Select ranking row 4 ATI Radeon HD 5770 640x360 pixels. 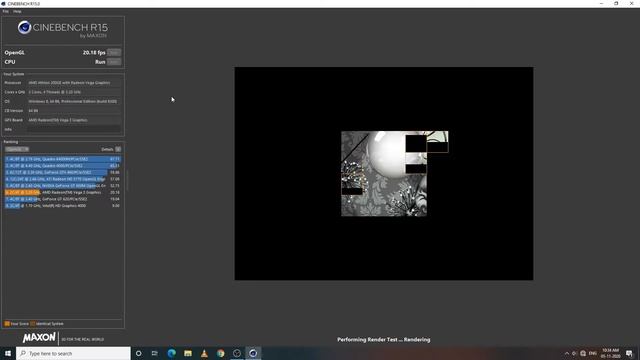coord(62,179)
